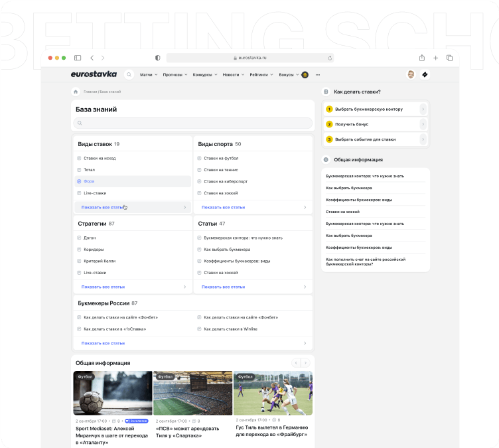Click the Safari share icon
The width and height of the screenshot is (499, 448).
[x=421, y=58]
